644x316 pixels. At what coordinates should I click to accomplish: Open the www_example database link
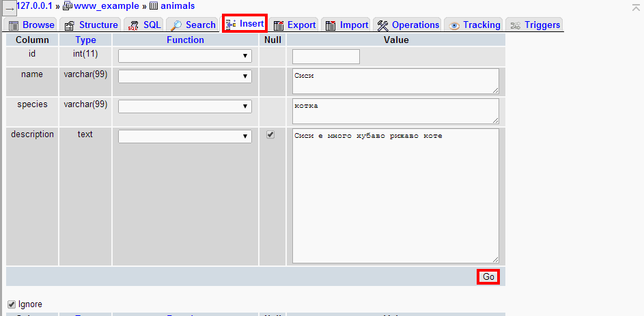click(x=107, y=5)
